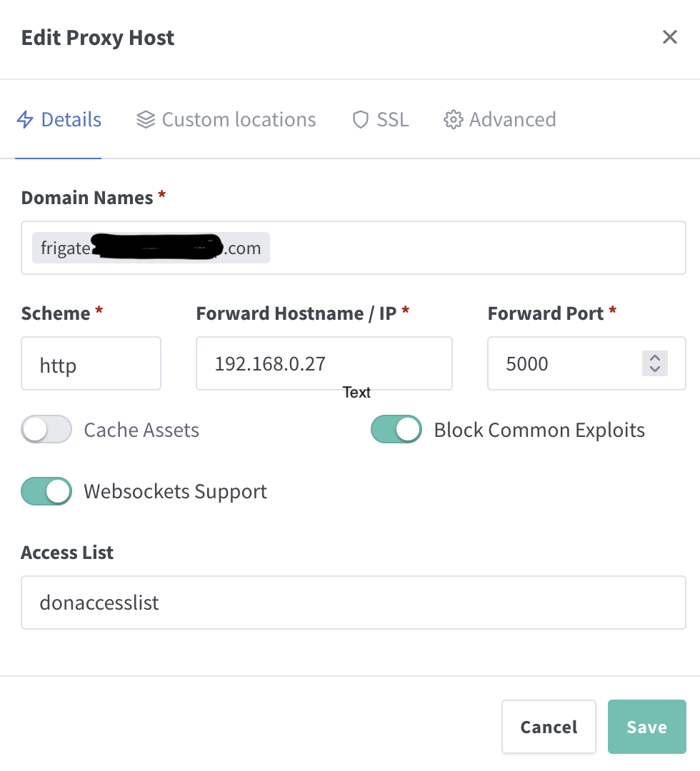This screenshot has width=700, height=771.
Task: Switch to the Custom locations tab
Action: pyautogui.click(x=226, y=119)
